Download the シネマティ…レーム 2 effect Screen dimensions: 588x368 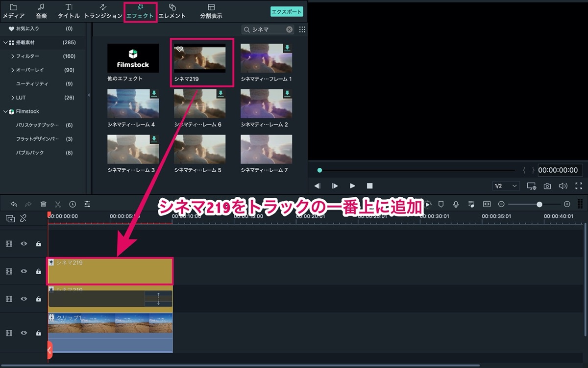[x=287, y=93]
